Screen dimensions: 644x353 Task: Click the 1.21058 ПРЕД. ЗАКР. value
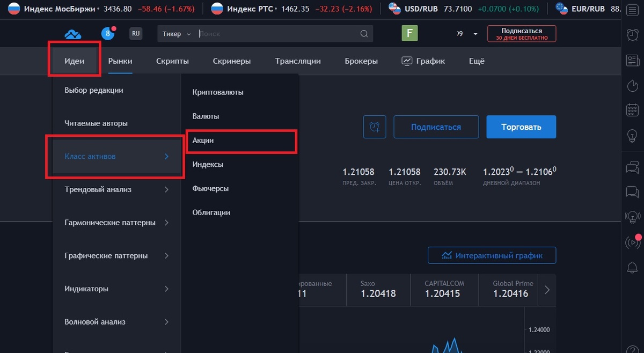[358, 172]
